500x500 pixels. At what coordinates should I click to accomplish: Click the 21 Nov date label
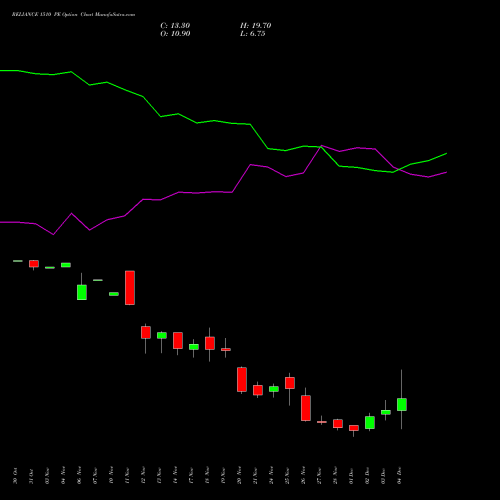(255, 476)
